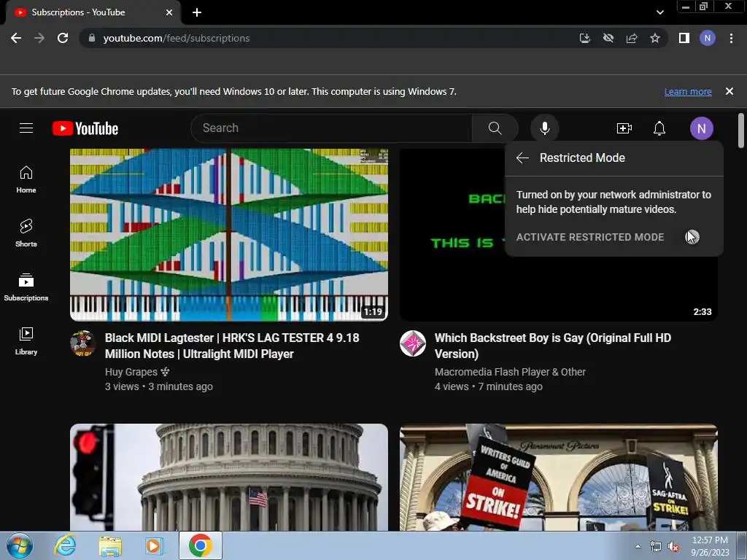Open a new tab
747x560 pixels.
pyautogui.click(x=197, y=12)
